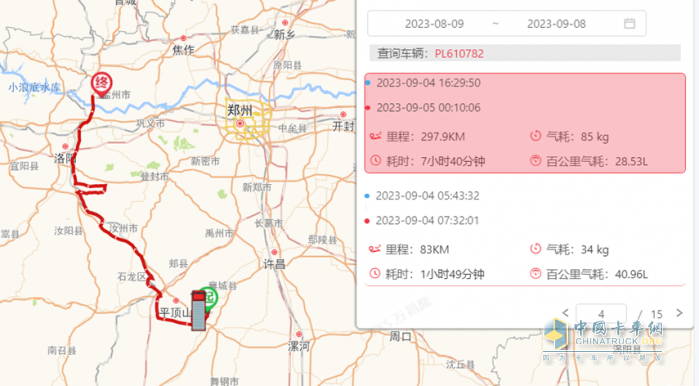699x386 pixels.
Task: Click the 平顶山 city label on the map
Action: pyautogui.click(x=176, y=313)
